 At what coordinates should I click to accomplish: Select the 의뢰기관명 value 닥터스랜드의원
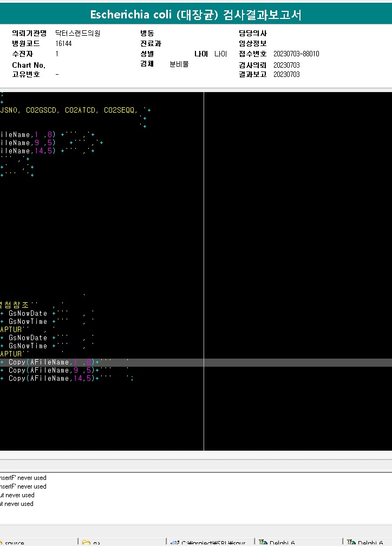tap(77, 33)
